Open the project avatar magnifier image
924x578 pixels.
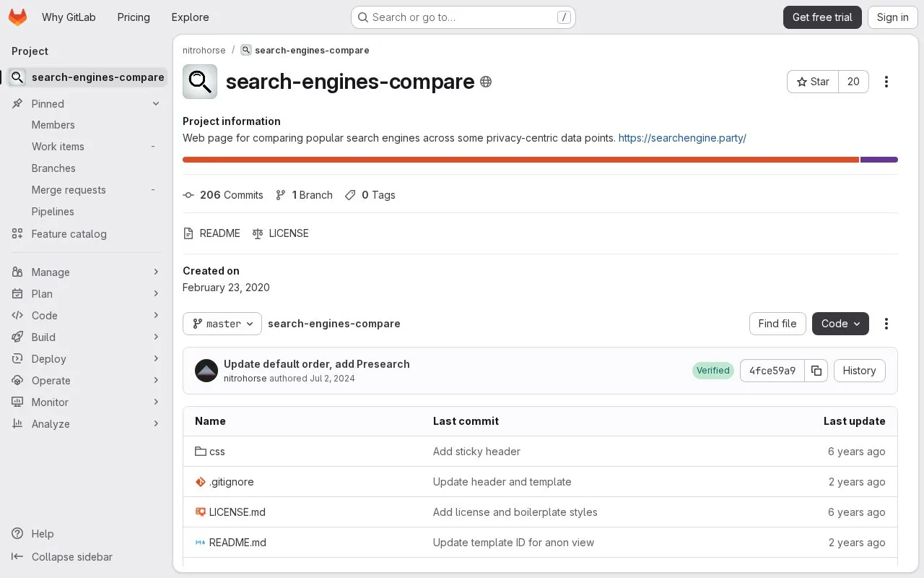tap(200, 82)
